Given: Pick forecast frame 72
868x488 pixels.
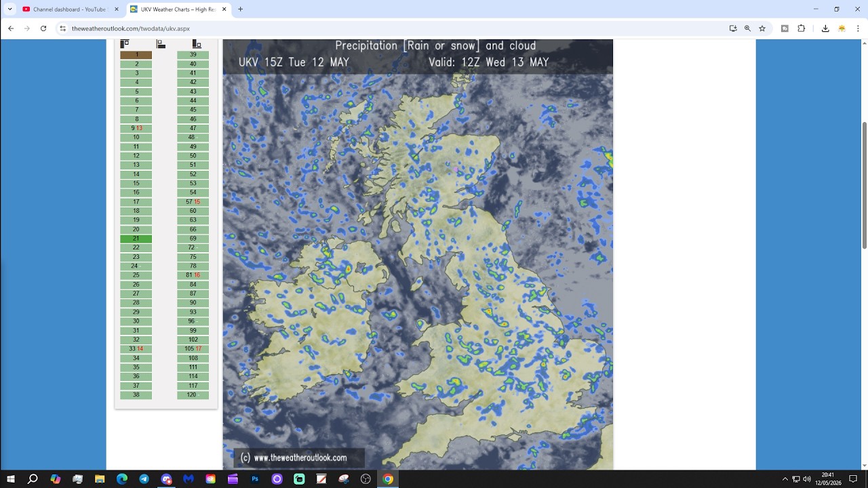Looking at the screenshot, I should 193,248.
